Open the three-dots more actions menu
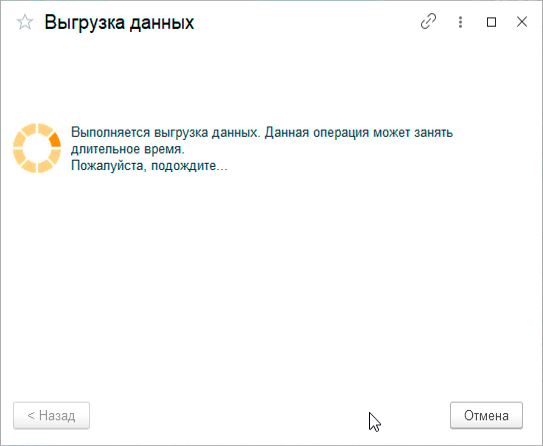543x446 pixels. (x=460, y=22)
